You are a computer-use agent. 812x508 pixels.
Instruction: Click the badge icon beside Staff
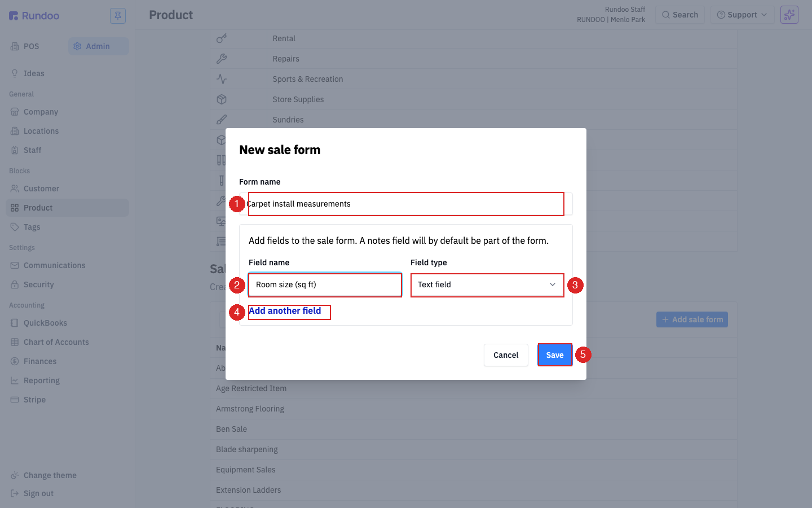(15, 150)
